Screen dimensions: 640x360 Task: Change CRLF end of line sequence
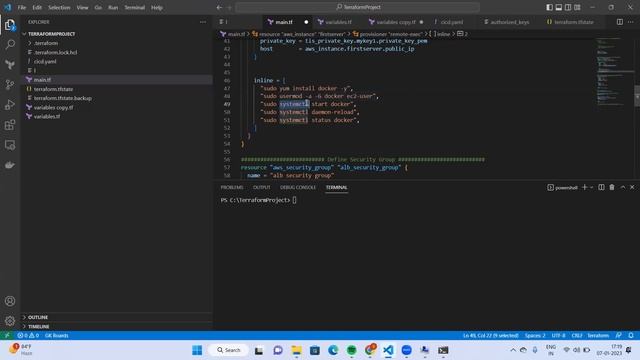pos(577,336)
